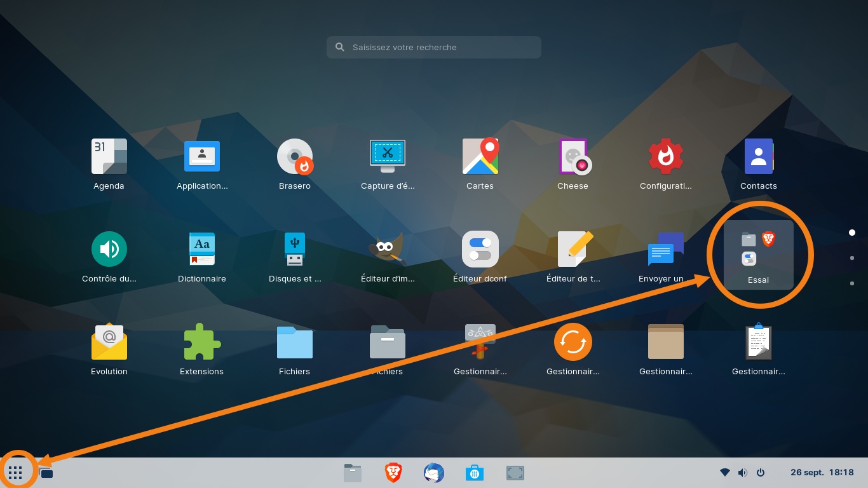This screenshot has width=868, height=488.
Task: Toggle the app grid button in taskbar
Action: 16,473
